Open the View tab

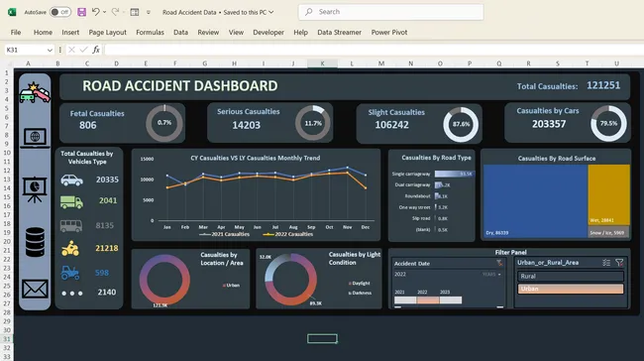tap(236, 32)
